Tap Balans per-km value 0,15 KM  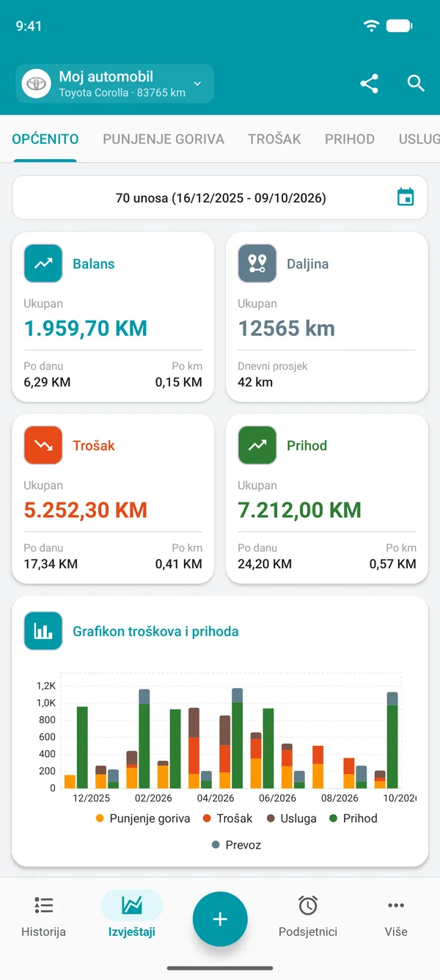click(x=179, y=382)
